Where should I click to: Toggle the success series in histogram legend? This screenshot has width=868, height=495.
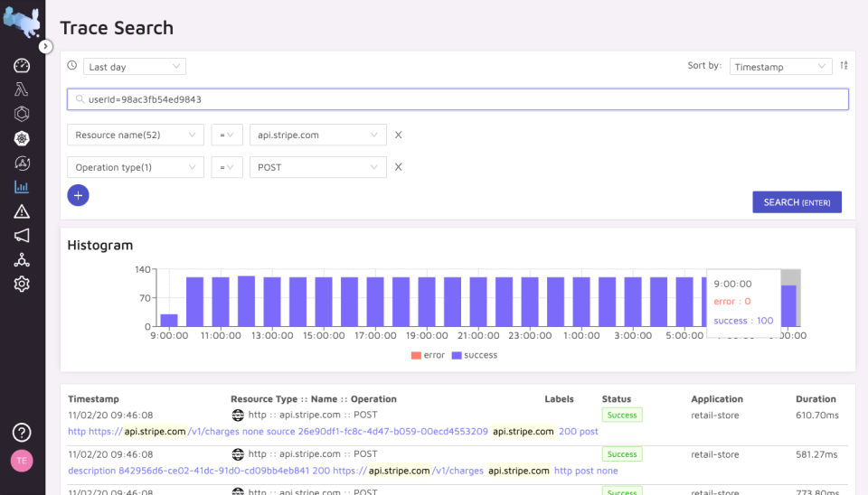(x=475, y=355)
